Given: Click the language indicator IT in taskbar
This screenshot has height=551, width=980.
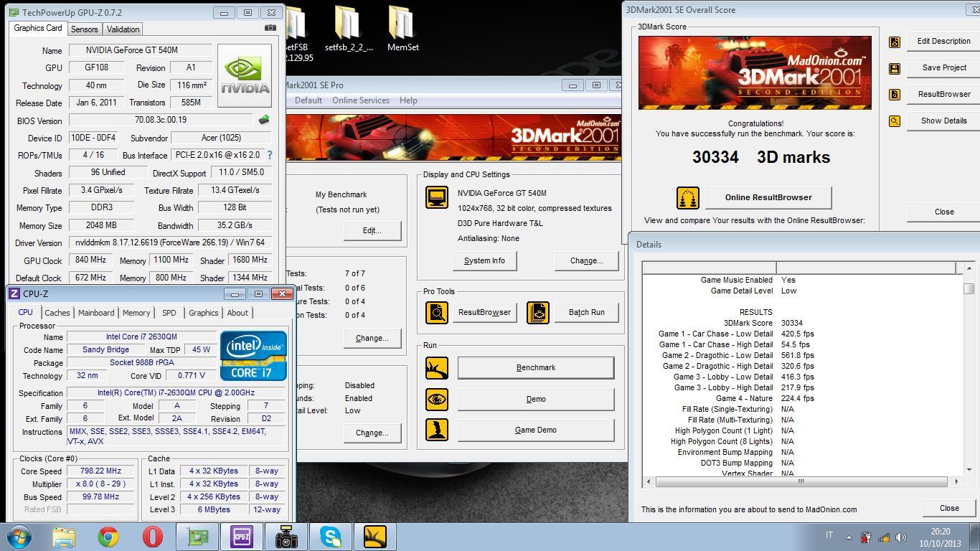Looking at the screenshot, I should (829, 536).
